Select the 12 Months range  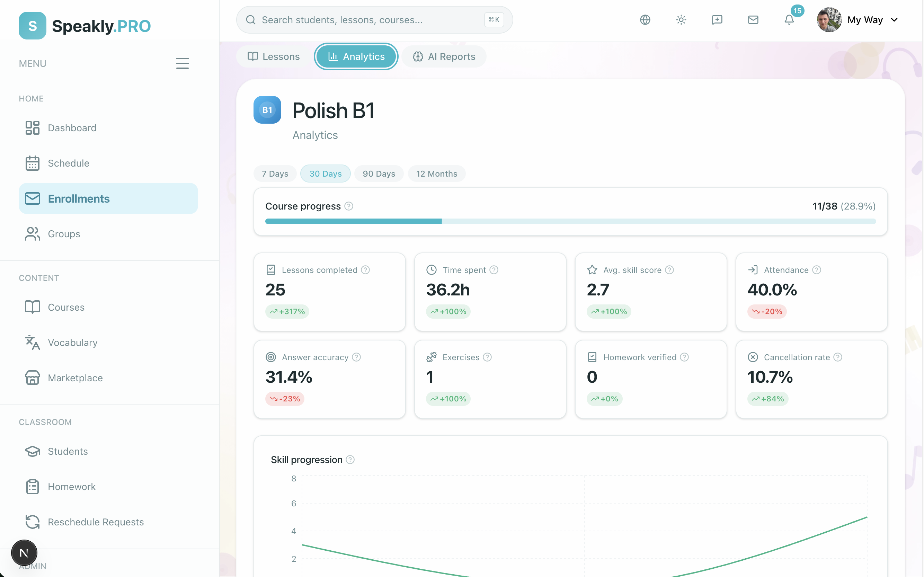click(436, 174)
